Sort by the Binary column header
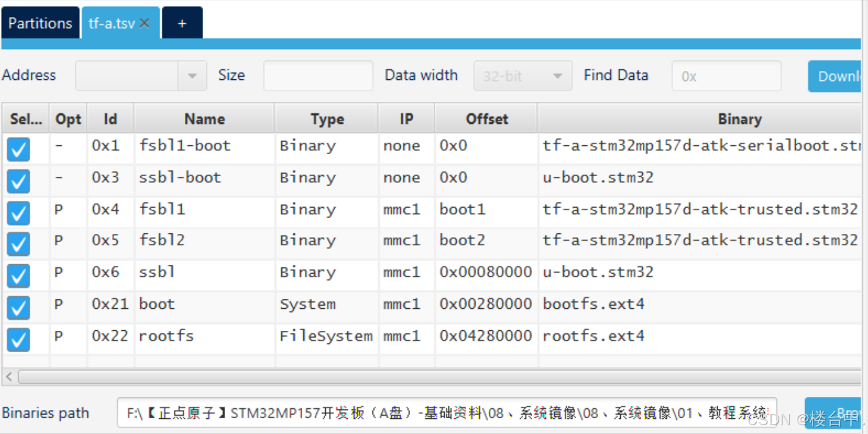868x434 pixels. [700, 119]
